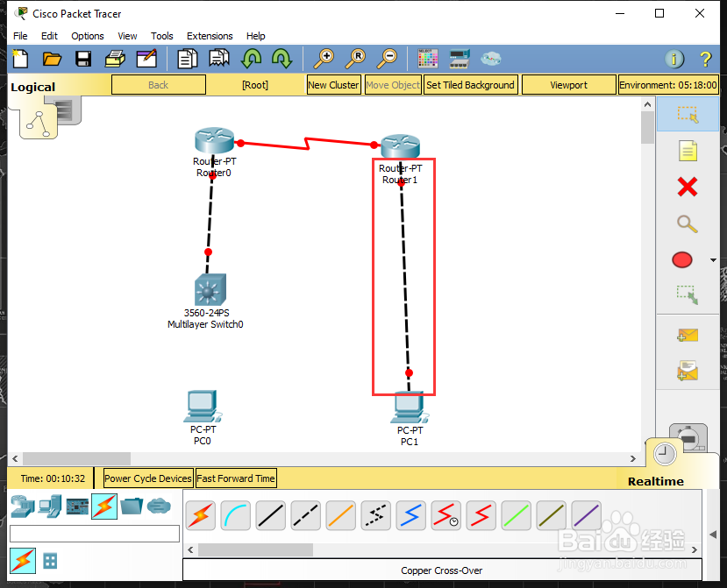The height and width of the screenshot is (588, 727).
Task: Choose the Inspect magnifier tool
Action: click(x=688, y=223)
